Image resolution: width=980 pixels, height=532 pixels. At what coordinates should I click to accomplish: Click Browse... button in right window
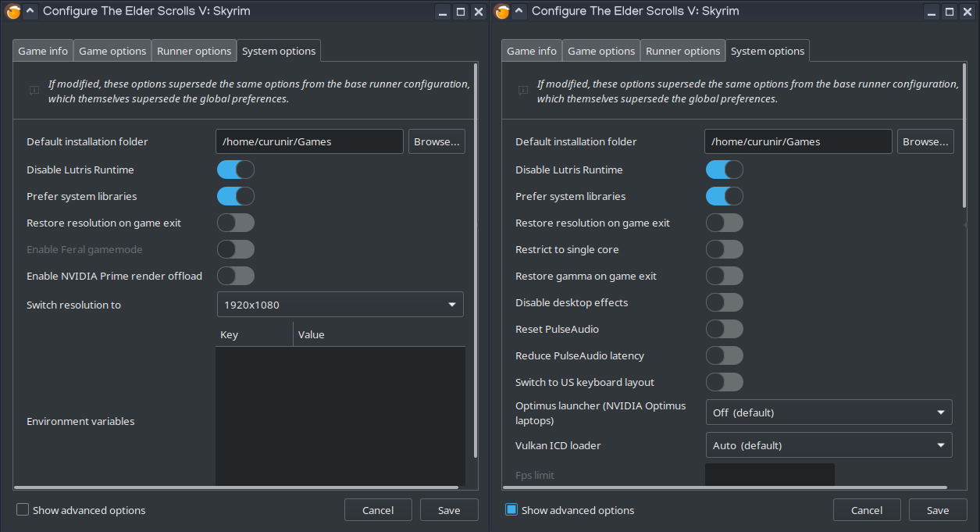click(x=925, y=141)
